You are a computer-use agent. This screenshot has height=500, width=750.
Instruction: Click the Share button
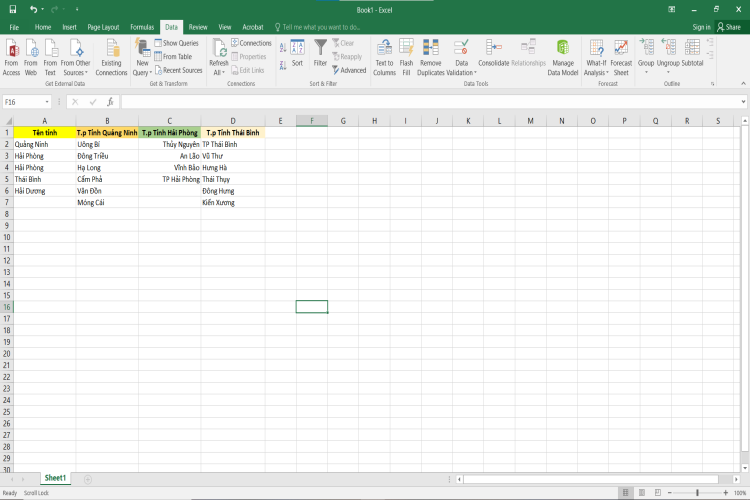point(728,27)
